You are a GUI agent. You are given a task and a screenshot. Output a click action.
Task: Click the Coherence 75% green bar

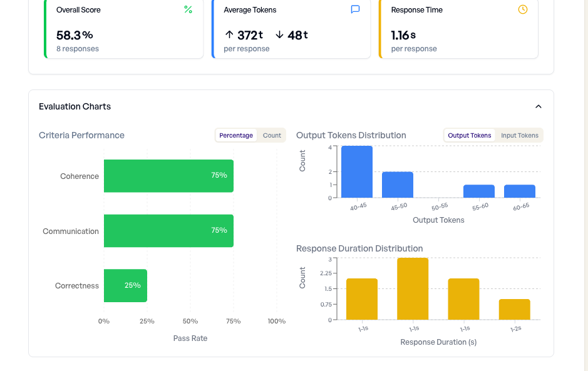[168, 176]
